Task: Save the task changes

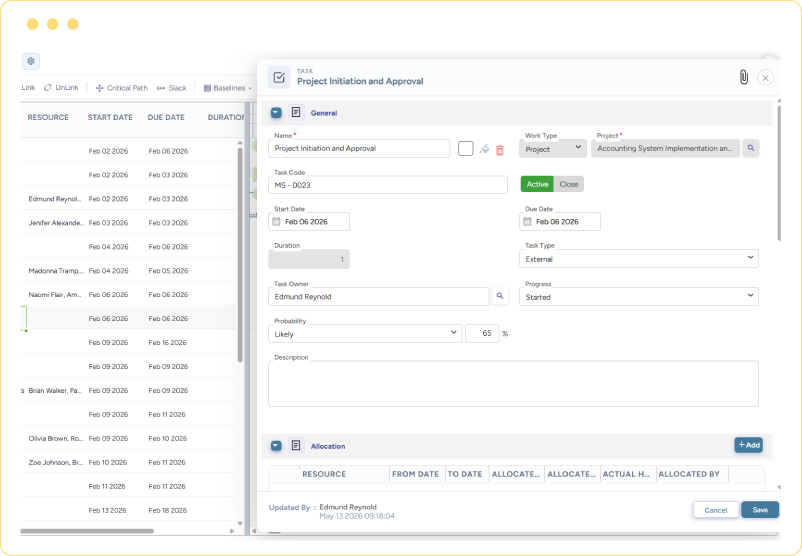Action: tap(760, 510)
